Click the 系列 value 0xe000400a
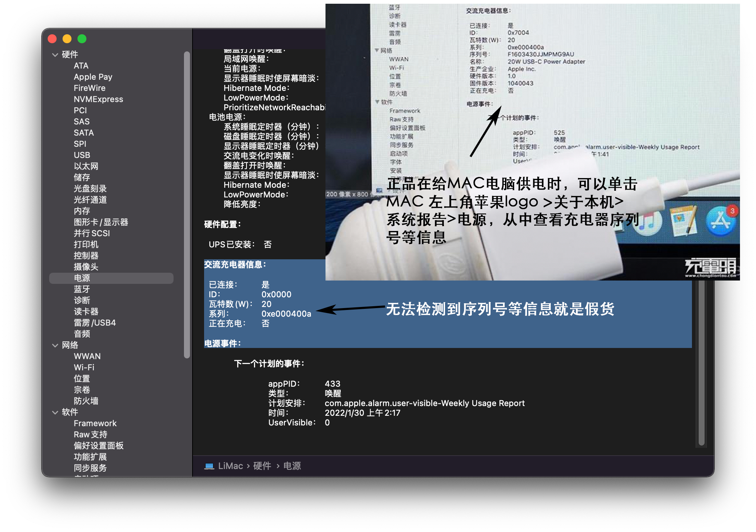The height and width of the screenshot is (532, 756). [x=286, y=314]
